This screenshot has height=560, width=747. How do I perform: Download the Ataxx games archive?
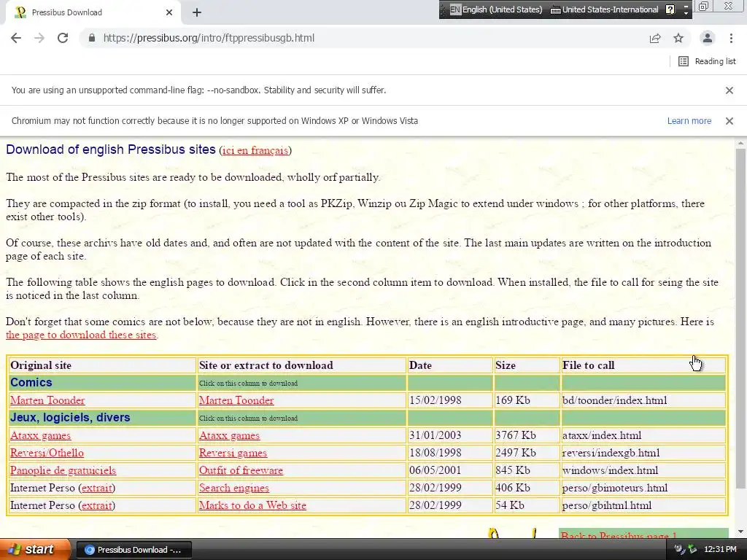pos(229,435)
